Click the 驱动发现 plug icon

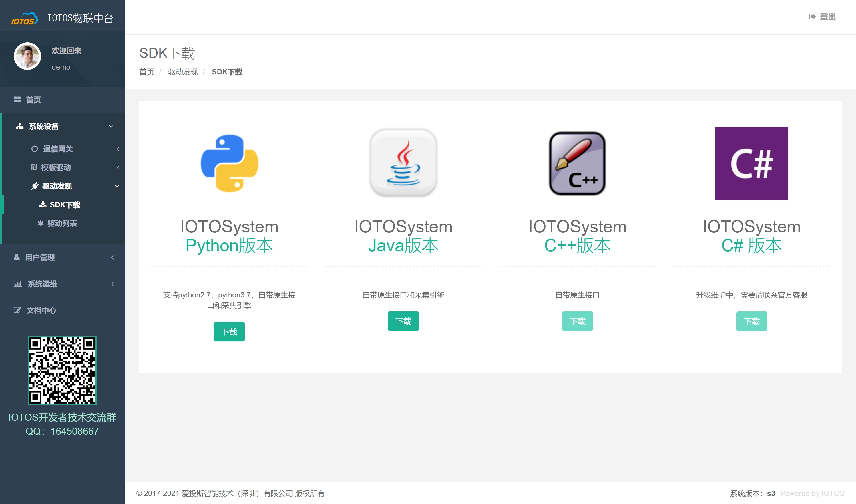pyautogui.click(x=35, y=186)
